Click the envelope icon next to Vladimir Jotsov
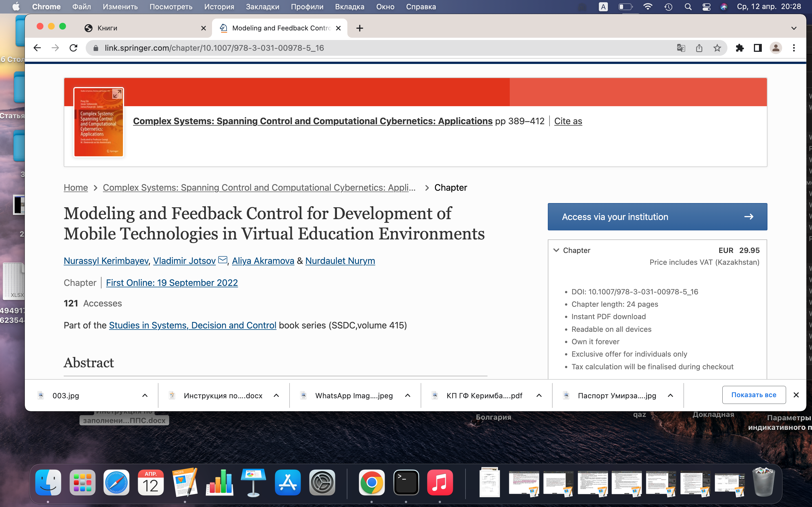Image resolution: width=812 pixels, height=507 pixels. point(222,260)
